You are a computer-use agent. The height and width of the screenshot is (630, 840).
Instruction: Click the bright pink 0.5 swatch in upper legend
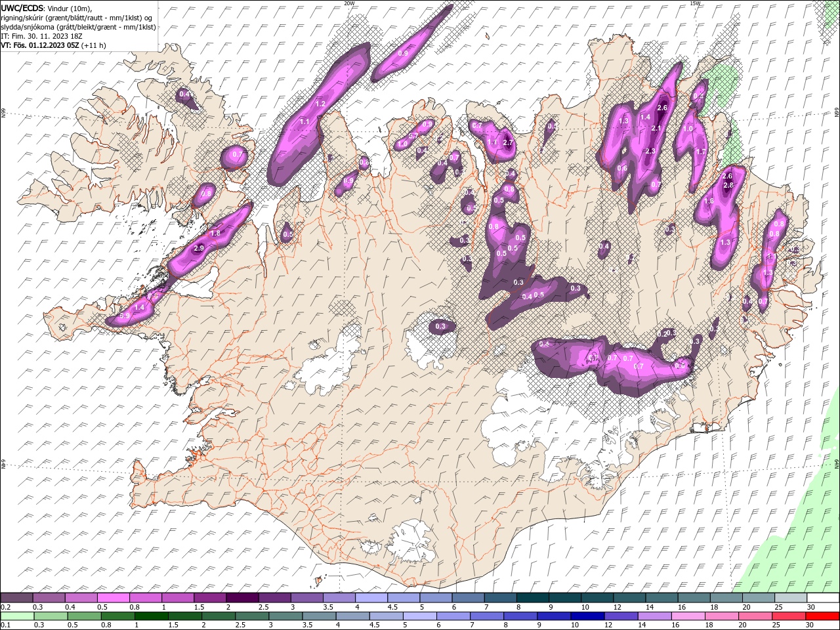[113, 597]
